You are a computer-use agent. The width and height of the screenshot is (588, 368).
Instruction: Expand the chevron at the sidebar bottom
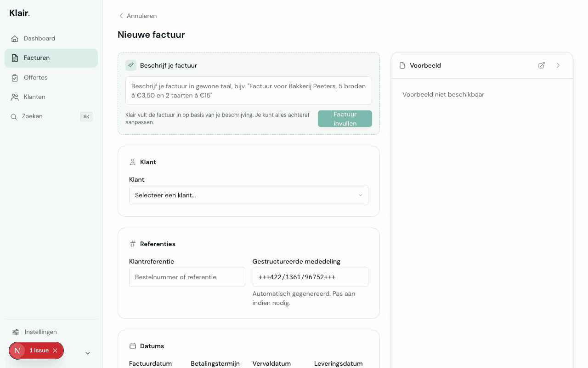coord(87,353)
